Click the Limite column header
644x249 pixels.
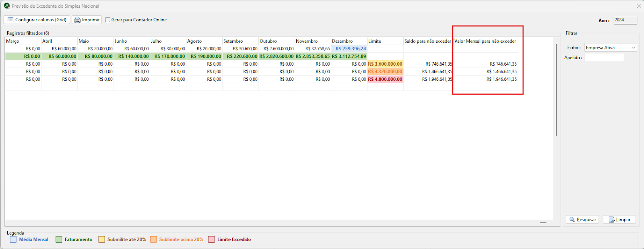pyautogui.click(x=385, y=41)
